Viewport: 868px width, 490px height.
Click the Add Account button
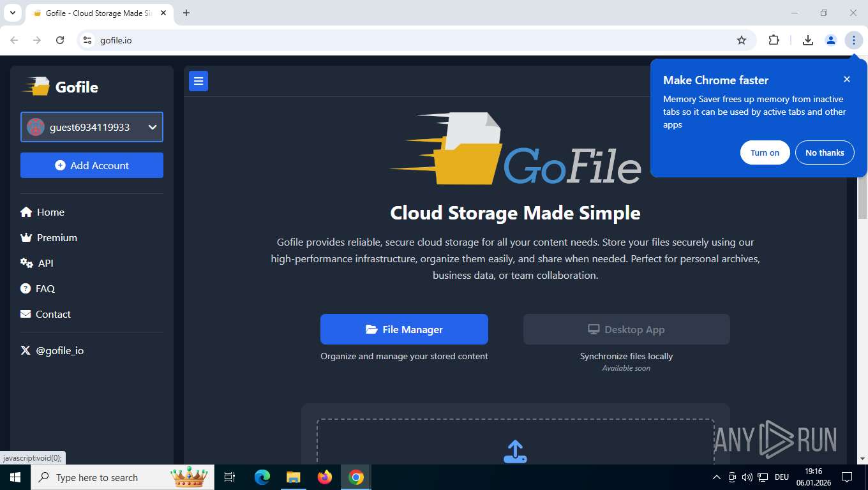[x=92, y=165]
